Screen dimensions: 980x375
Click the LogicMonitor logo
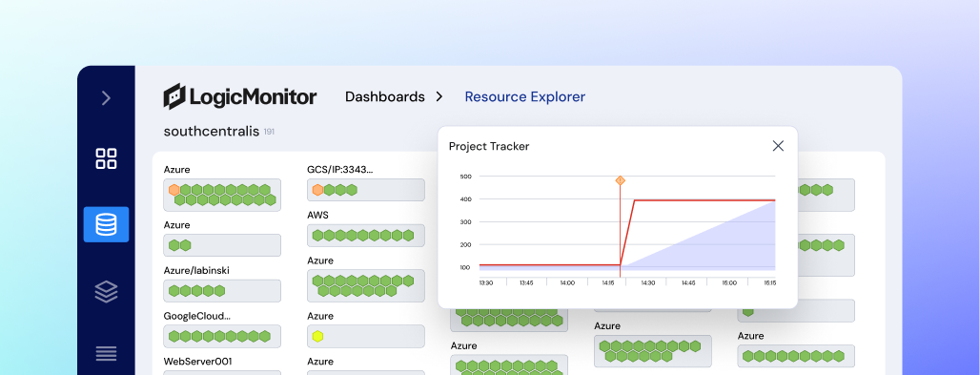[x=240, y=96]
